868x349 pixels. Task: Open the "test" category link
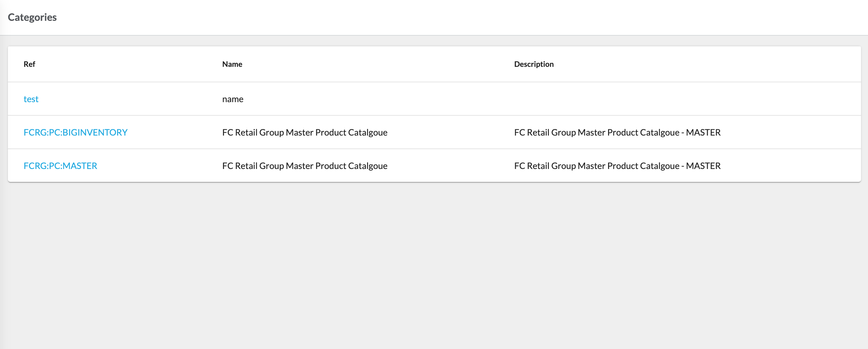coord(31,99)
